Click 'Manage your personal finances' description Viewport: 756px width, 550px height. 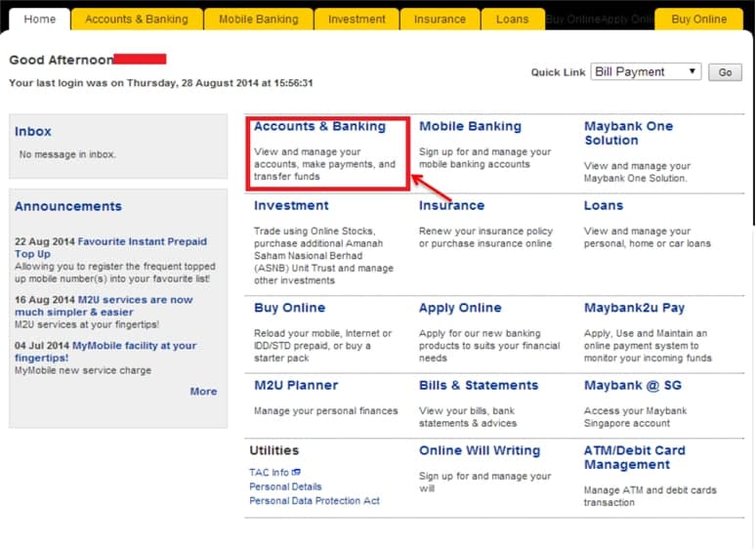pyautogui.click(x=326, y=411)
